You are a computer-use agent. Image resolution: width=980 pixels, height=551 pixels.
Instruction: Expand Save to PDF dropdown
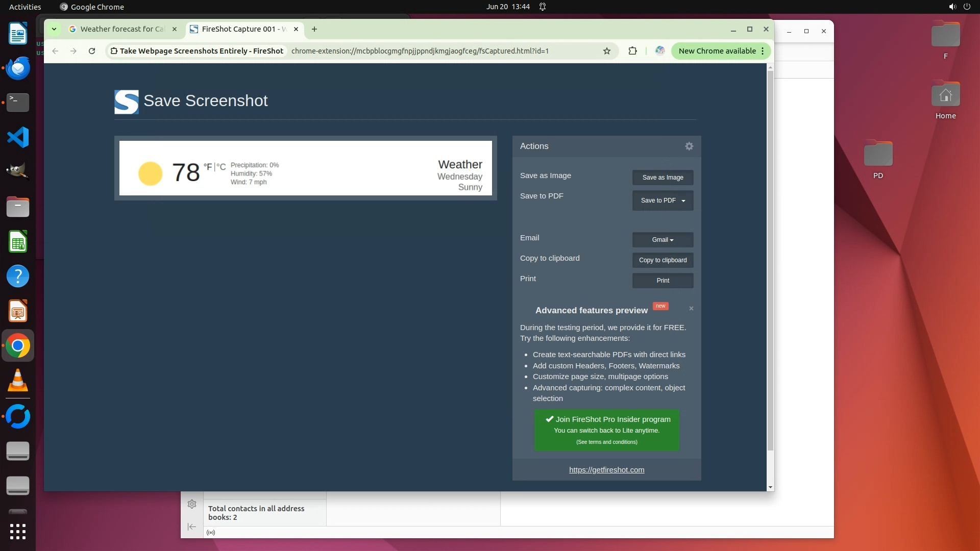663,201
